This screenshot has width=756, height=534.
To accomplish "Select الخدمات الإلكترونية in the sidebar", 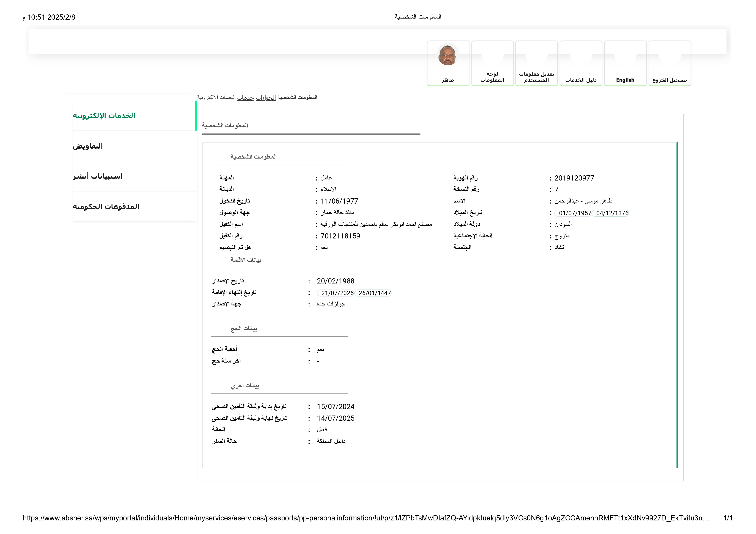I will pyautogui.click(x=104, y=116).
